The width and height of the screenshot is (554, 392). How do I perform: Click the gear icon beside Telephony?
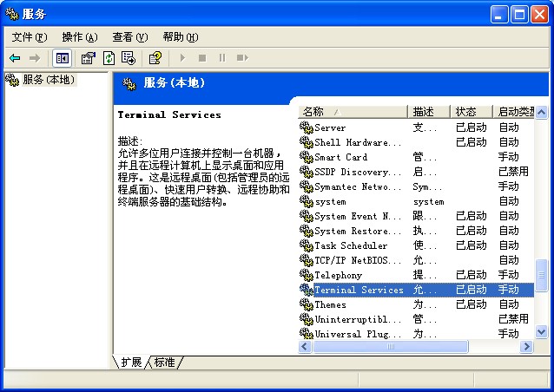pos(307,275)
